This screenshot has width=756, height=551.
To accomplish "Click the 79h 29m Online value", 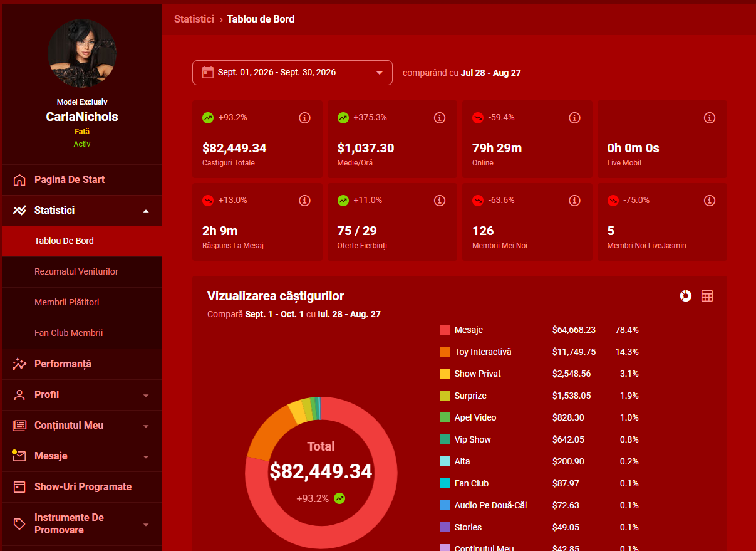I will pos(497,149).
